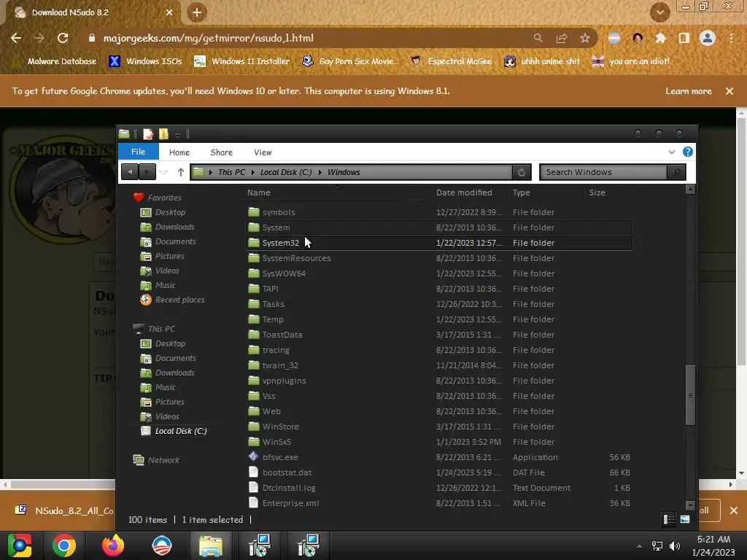The height and width of the screenshot is (560, 747).
Task: Select Local Disk (C:) in sidebar
Action: pos(181,431)
